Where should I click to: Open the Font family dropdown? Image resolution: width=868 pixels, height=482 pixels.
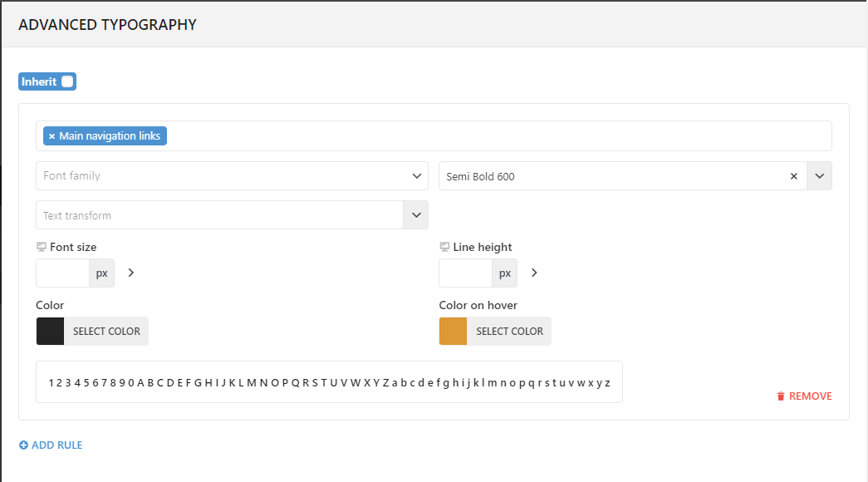232,176
